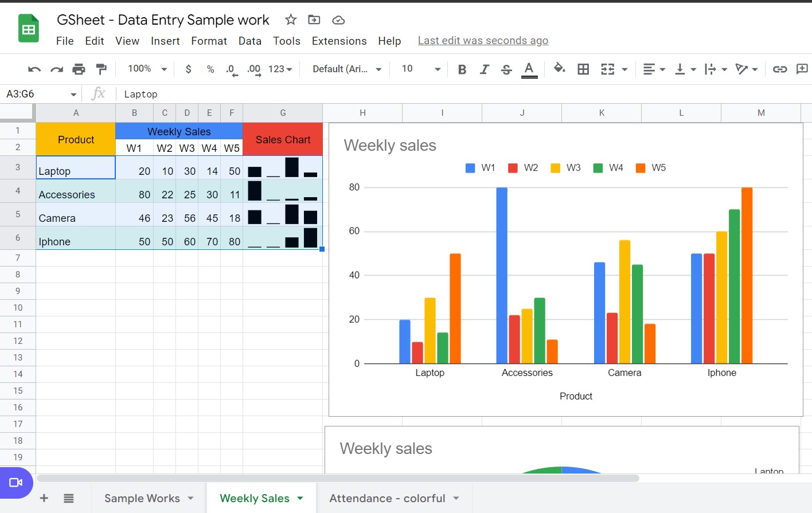Star the document title
812x513 pixels.
click(291, 20)
